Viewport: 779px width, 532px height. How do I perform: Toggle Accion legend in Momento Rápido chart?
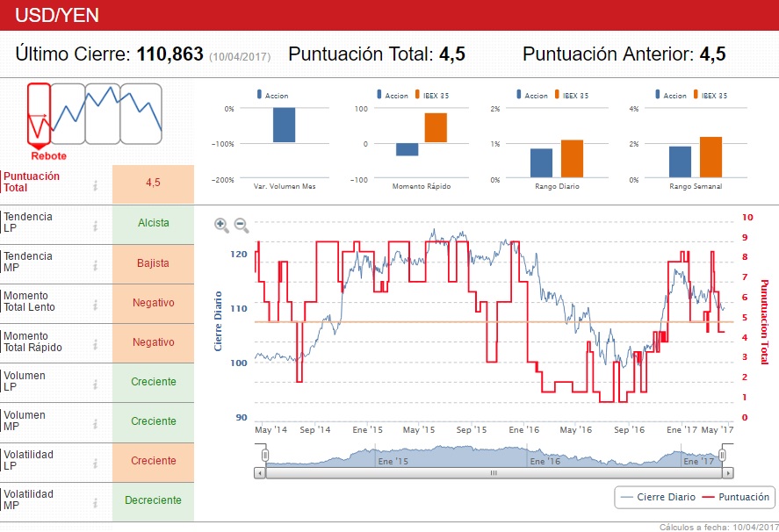point(393,95)
